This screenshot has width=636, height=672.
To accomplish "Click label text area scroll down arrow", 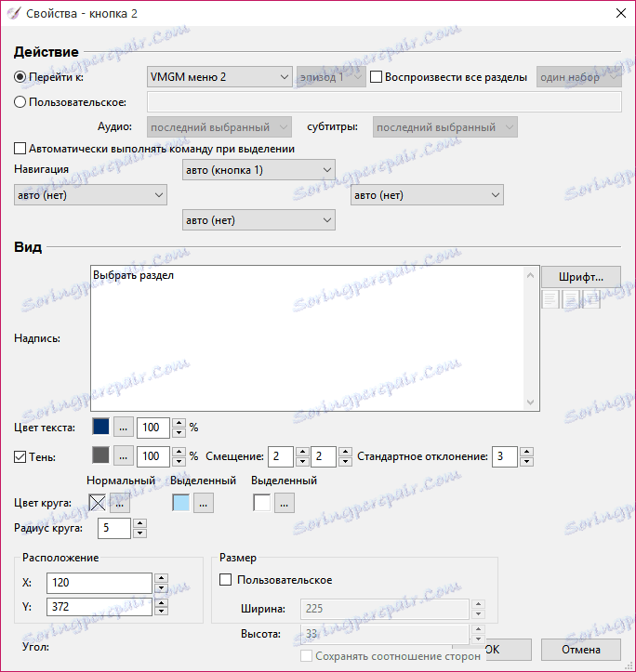I will [531, 402].
